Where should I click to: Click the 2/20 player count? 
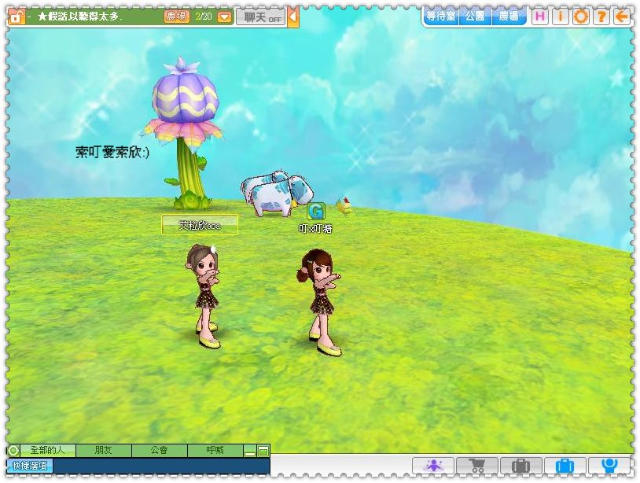click(203, 17)
